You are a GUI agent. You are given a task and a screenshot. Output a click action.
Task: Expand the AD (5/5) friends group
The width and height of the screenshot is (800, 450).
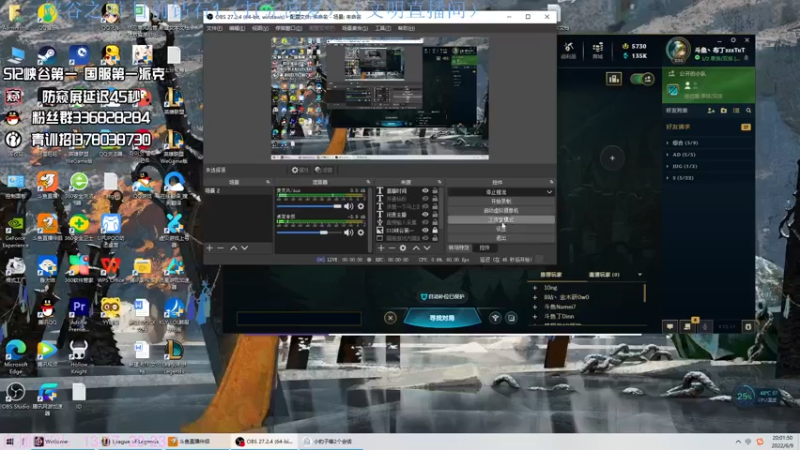point(682,155)
